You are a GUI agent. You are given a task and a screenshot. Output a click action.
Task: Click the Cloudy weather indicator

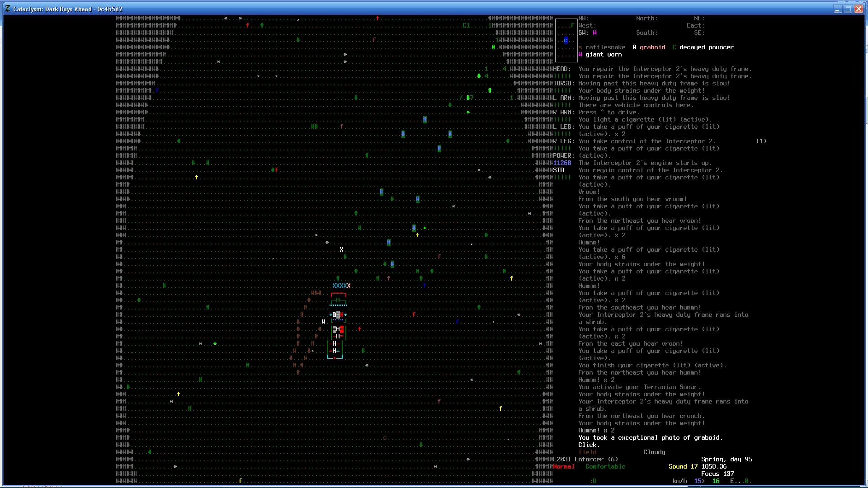click(654, 452)
